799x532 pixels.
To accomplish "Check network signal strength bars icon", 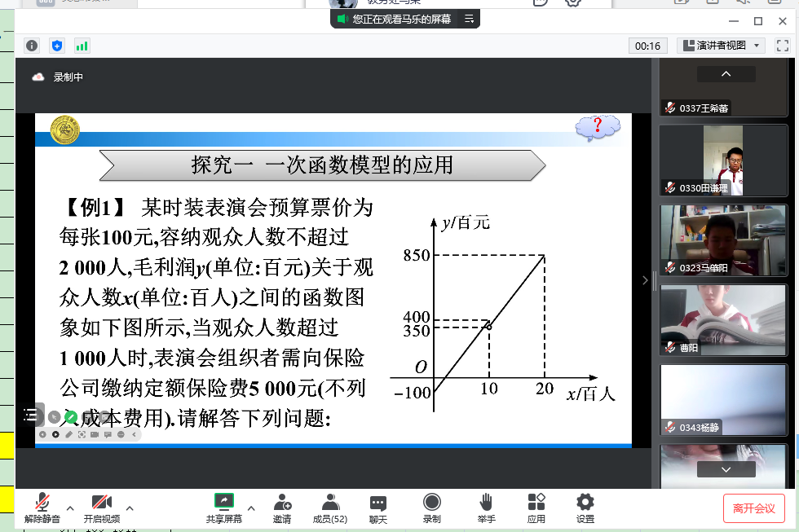I will coord(82,46).
